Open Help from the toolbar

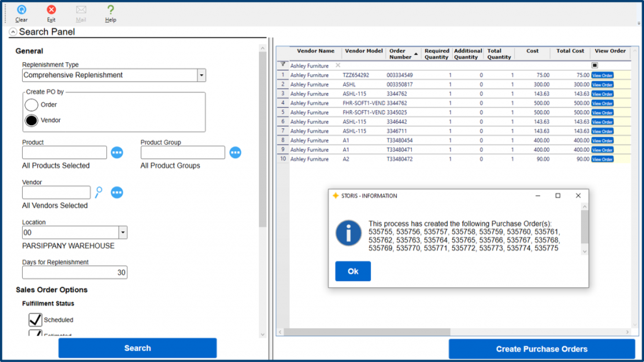click(x=111, y=13)
